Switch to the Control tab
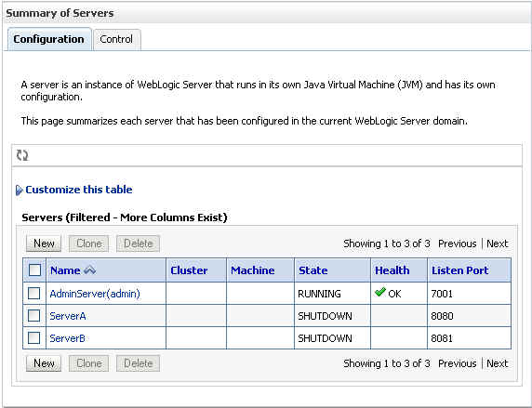The height and width of the screenshot is (408, 532). (116, 39)
